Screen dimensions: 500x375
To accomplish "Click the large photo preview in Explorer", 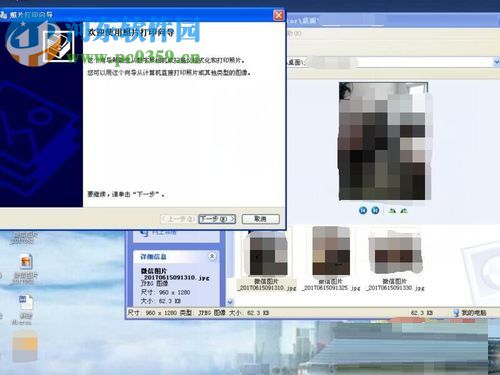I will pos(383,141).
